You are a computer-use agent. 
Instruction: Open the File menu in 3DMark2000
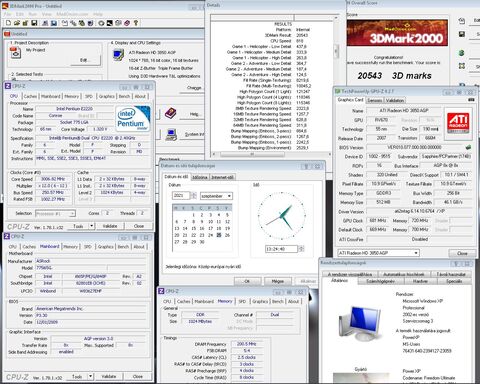tap(8, 14)
